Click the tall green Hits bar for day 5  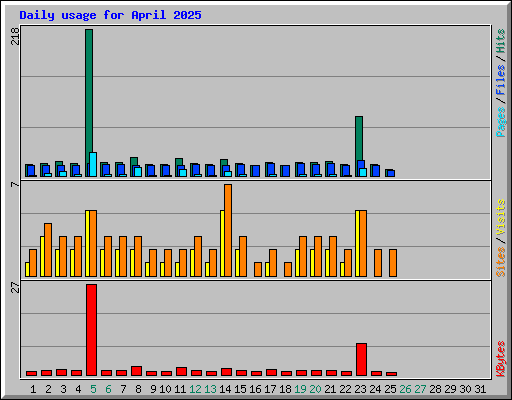89,103
